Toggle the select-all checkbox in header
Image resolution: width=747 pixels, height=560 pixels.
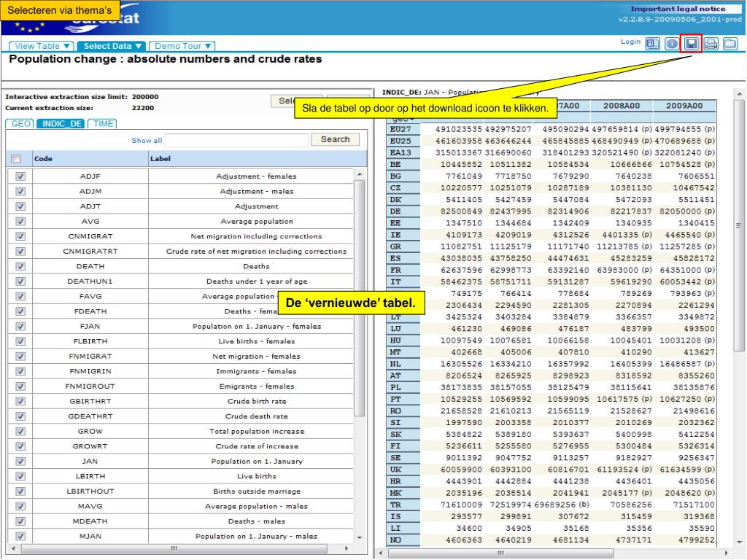pos(17,158)
